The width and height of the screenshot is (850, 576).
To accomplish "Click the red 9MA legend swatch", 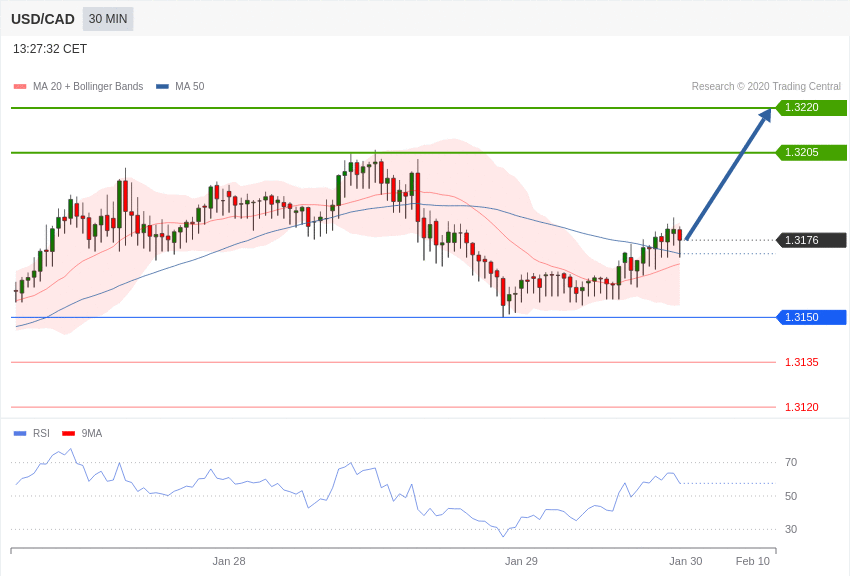I will pyautogui.click(x=69, y=433).
